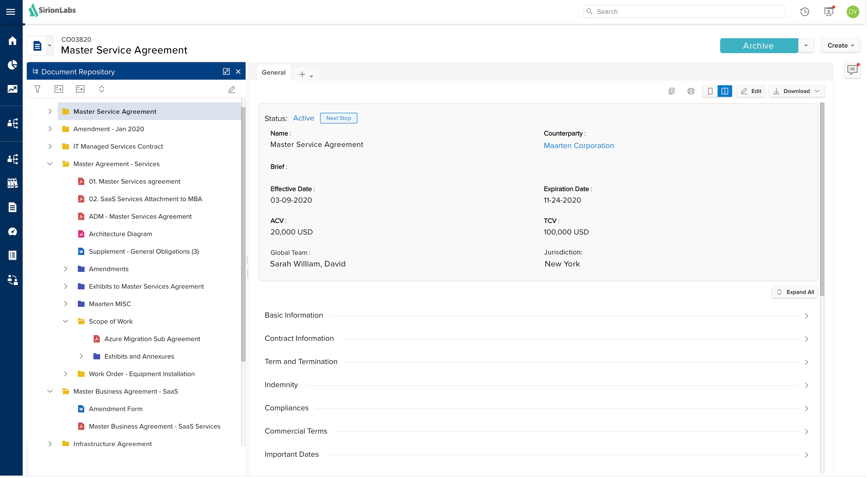Open the history icon in the top bar
This screenshot has width=868, height=478.
[805, 11]
